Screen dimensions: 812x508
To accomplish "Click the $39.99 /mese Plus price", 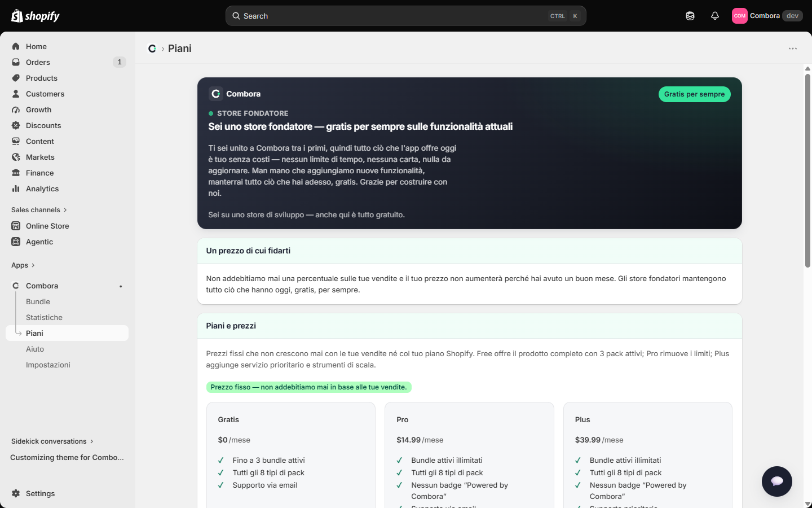I will pyautogui.click(x=599, y=440).
